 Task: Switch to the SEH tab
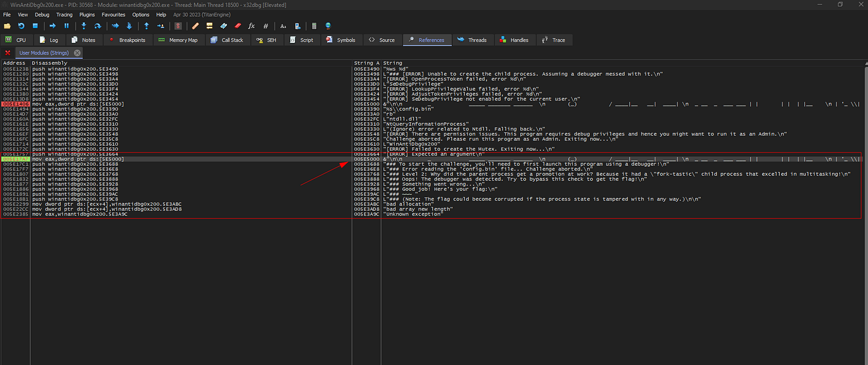tap(266, 40)
